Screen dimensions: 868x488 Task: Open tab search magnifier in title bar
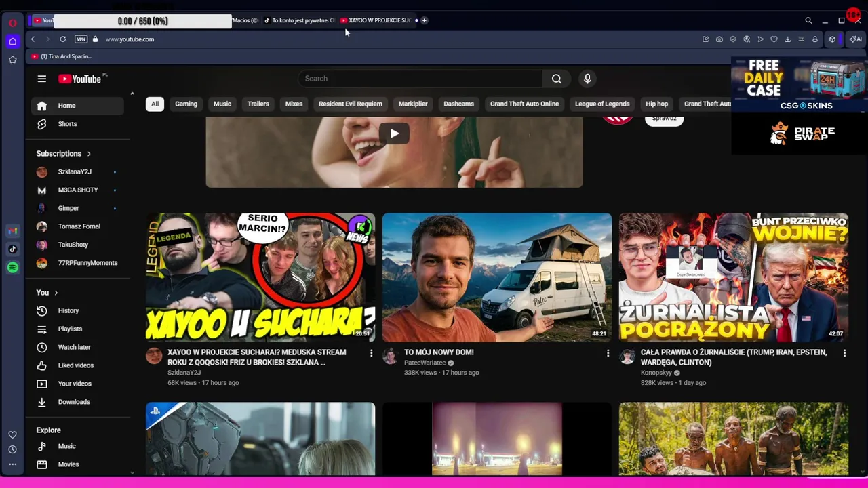tap(808, 20)
